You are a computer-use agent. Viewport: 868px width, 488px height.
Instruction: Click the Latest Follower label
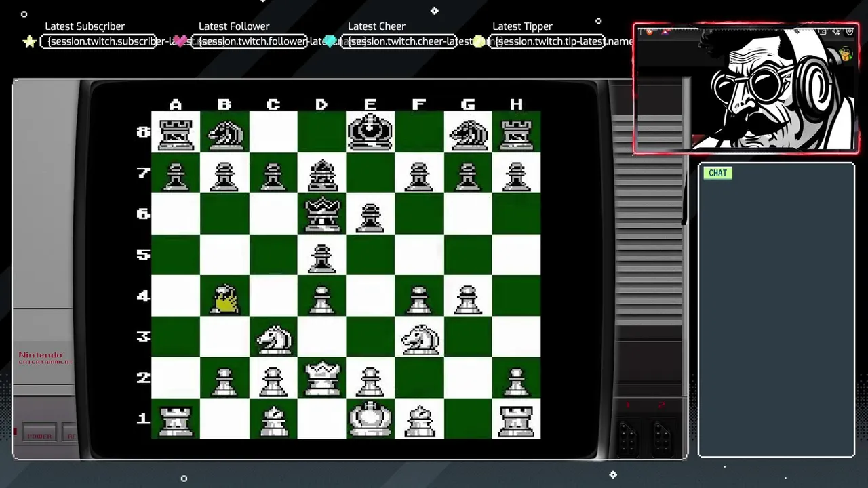tap(234, 26)
